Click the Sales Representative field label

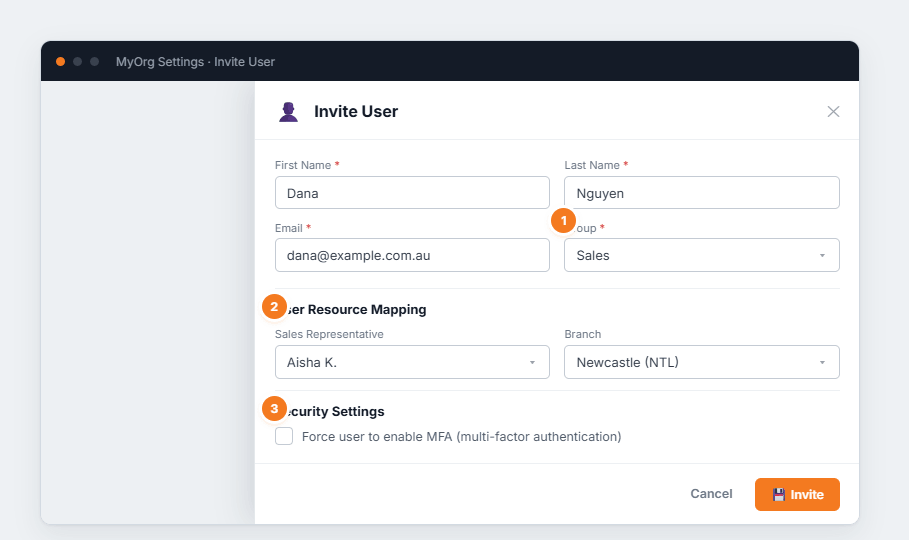pyautogui.click(x=329, y=334)
